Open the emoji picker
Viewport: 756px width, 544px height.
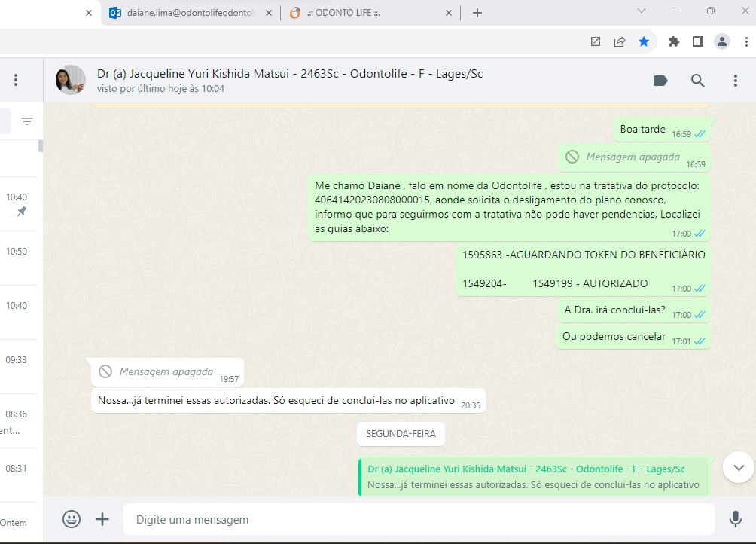pos(72,519)
